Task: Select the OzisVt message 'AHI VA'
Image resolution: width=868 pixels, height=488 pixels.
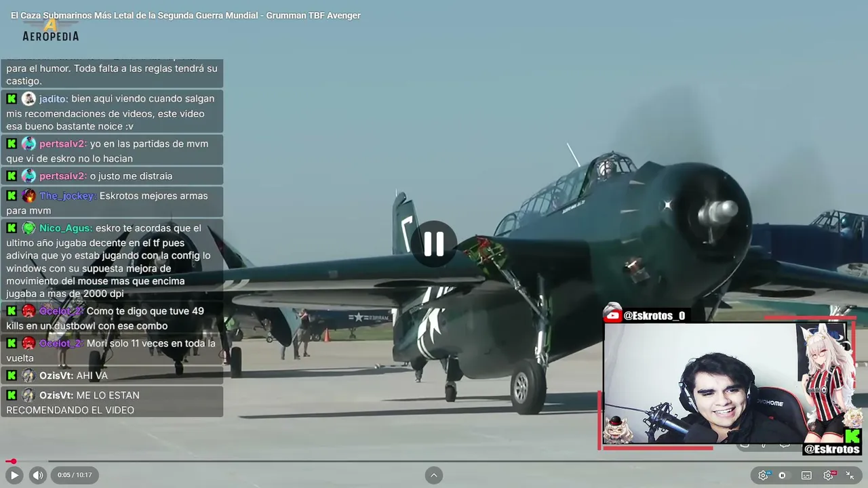Action: tap(112, 375)
